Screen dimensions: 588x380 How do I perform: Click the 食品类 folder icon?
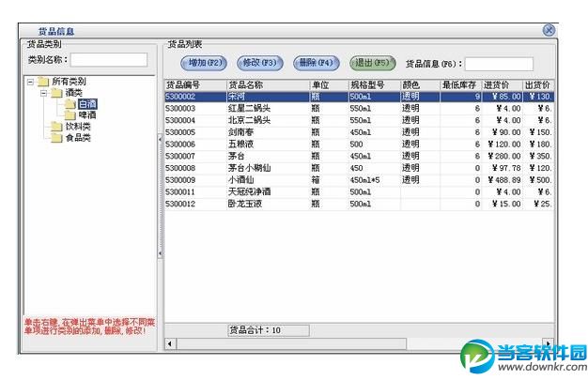tap(56, 138)
